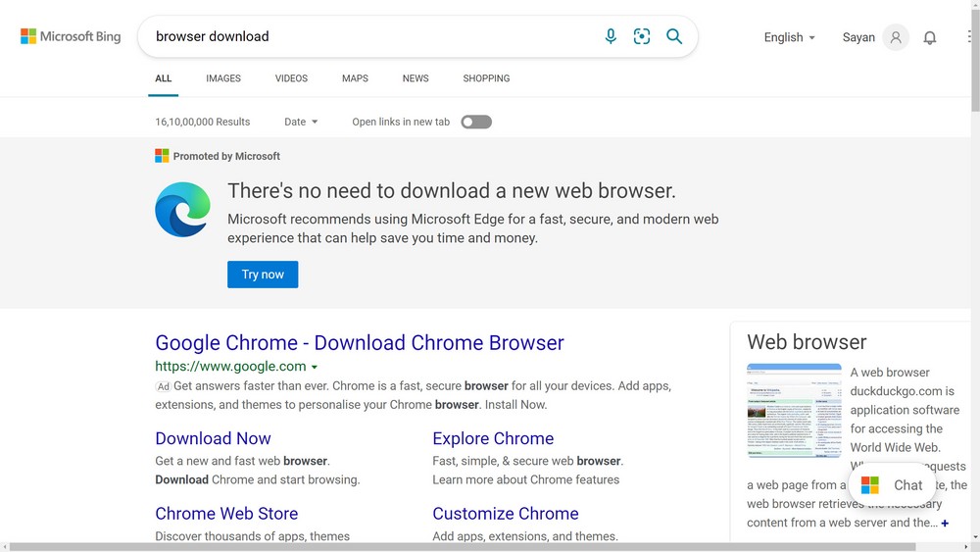Click the https://www.google.com URL
980x552 pixels.
230,367
